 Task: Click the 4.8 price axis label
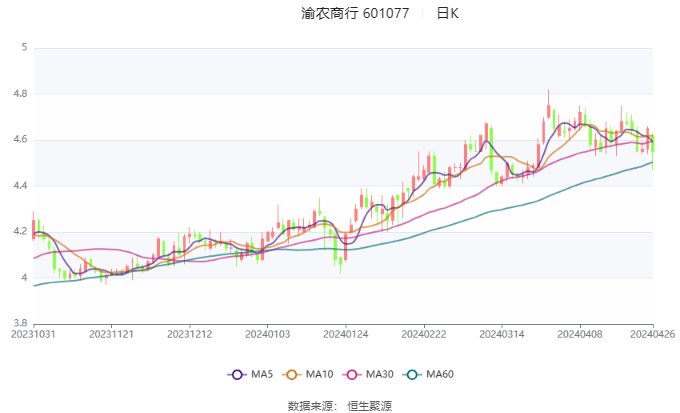(20, 94)
